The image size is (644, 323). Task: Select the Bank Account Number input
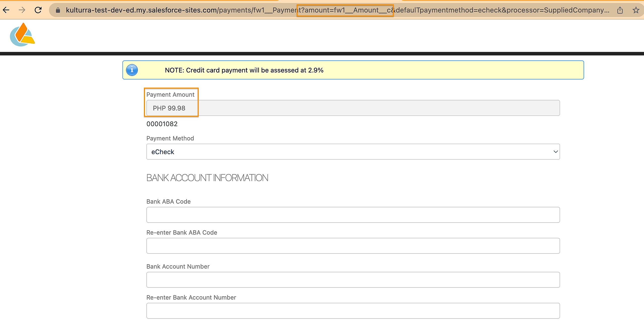(353, 280)
